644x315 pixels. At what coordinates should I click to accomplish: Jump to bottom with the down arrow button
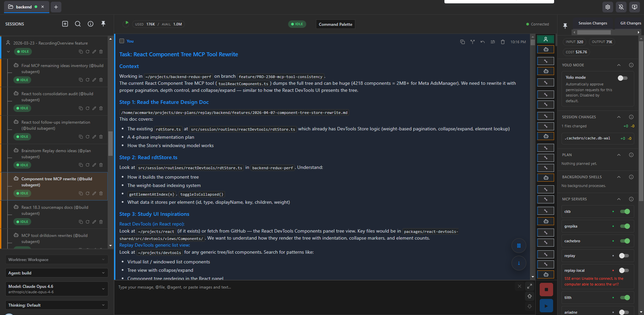coord(519,263)
